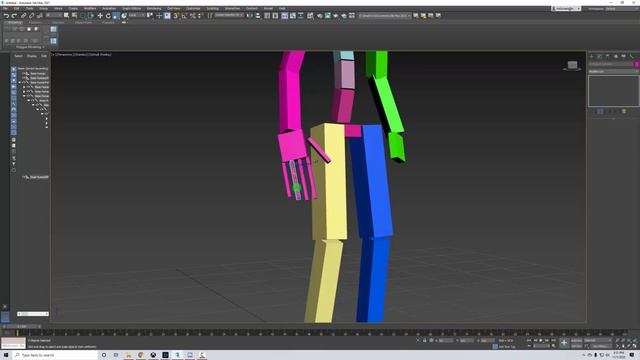Viewport: 640px width, 360px height.
Task: Click the Align tool icon
Action: 258,16
